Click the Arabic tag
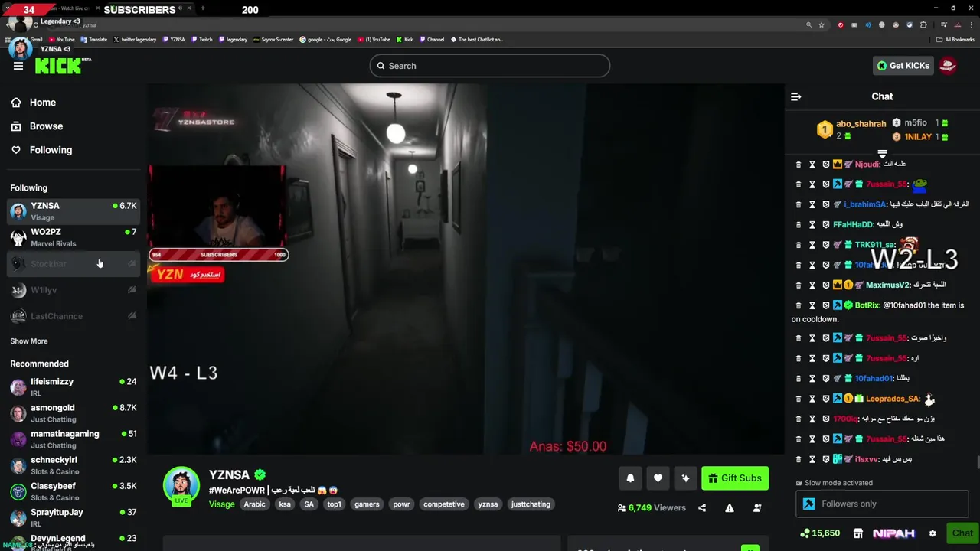Viewport: 980px width, 551px height. [x=254, y=504]
